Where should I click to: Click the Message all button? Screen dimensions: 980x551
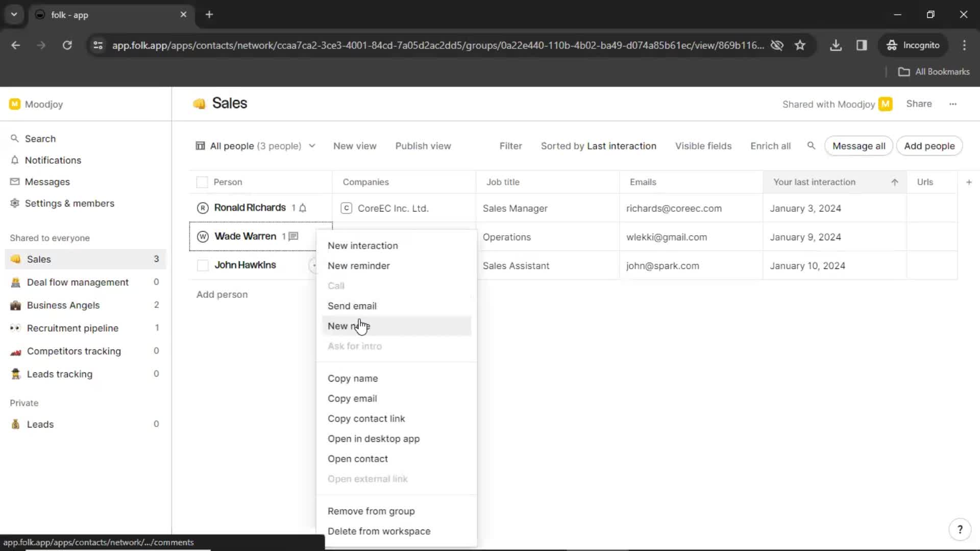(859, 146)
